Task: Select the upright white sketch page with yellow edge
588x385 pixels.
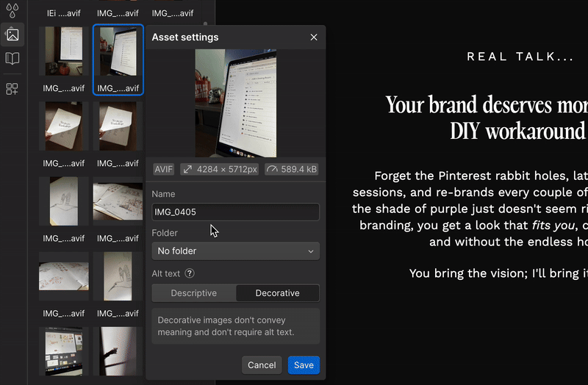Action: [64, 201]
